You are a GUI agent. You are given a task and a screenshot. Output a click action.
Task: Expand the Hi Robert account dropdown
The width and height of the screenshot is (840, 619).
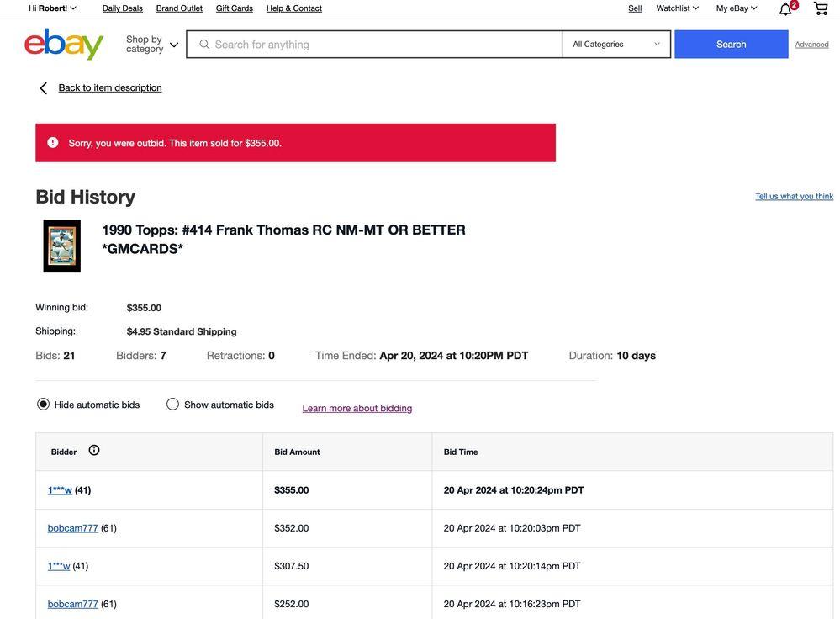coord(52,8)
